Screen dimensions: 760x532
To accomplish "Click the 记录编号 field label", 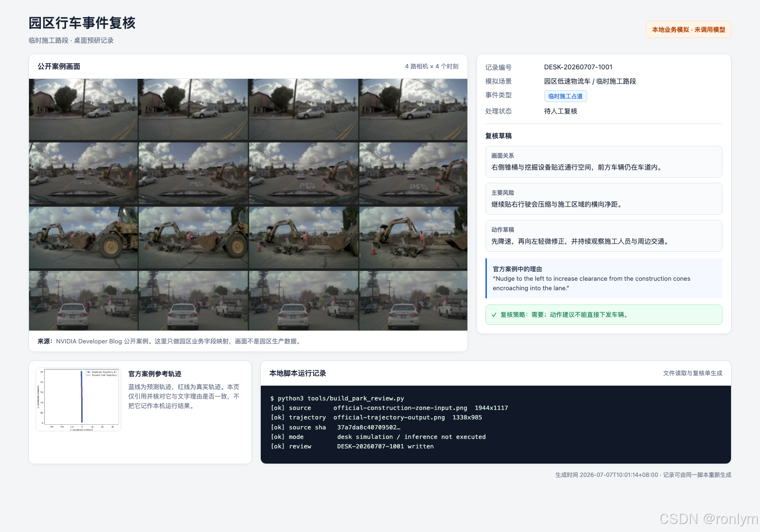I will point(498,67).
